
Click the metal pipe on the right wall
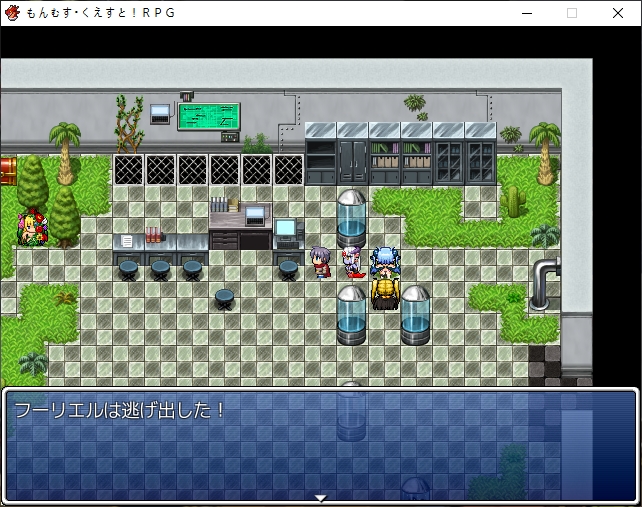point(545,283)
